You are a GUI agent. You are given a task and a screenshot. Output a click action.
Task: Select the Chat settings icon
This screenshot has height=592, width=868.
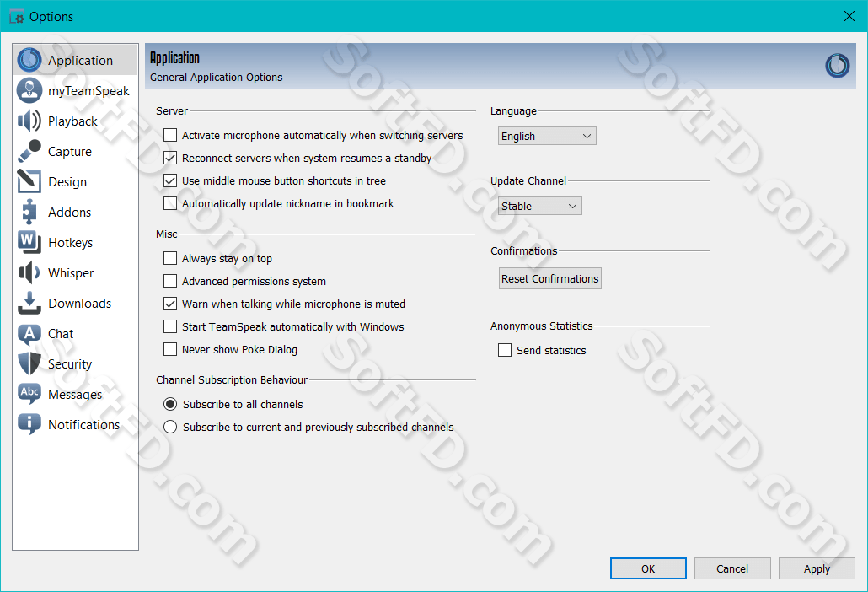point(29,333)
